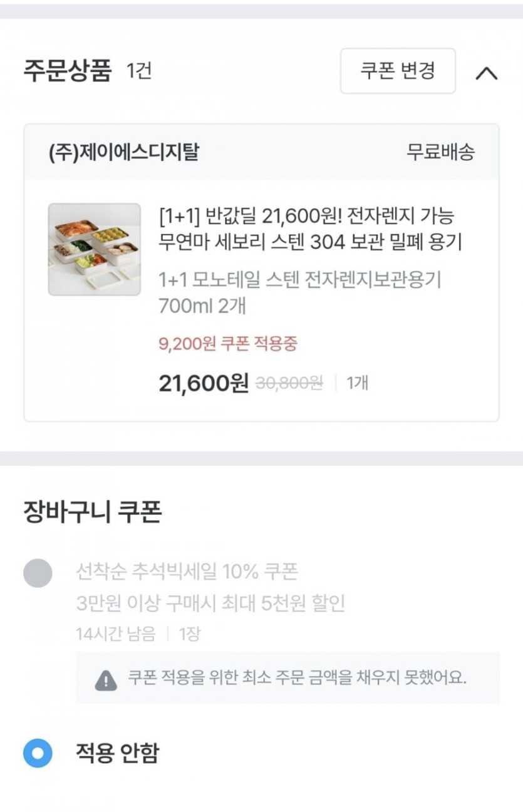The width and height of the screenshot is (523, 812).
Task: Tap the crossed-out 30,800원 original price
Action: [x=289, y=383]
